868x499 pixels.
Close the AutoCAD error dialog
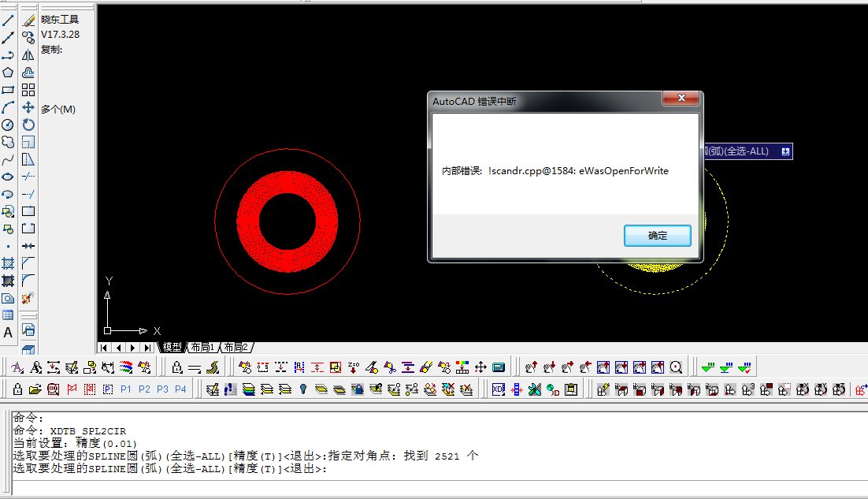[x=681, y=99]
